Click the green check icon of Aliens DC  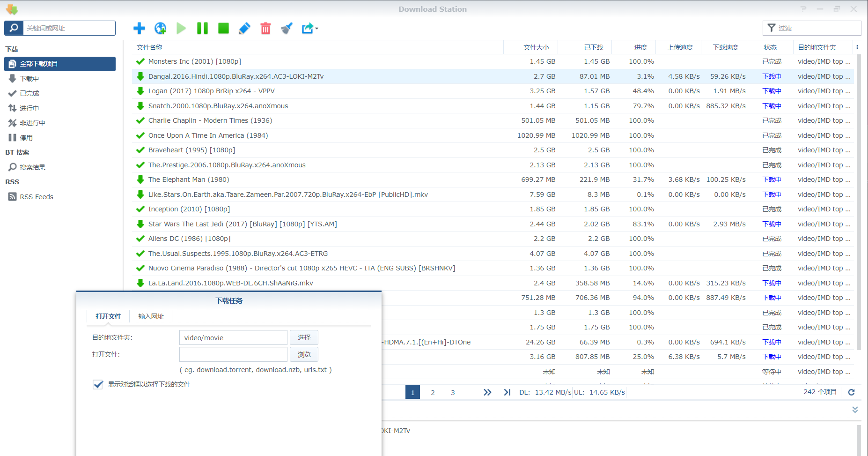(x=140, y=239)
